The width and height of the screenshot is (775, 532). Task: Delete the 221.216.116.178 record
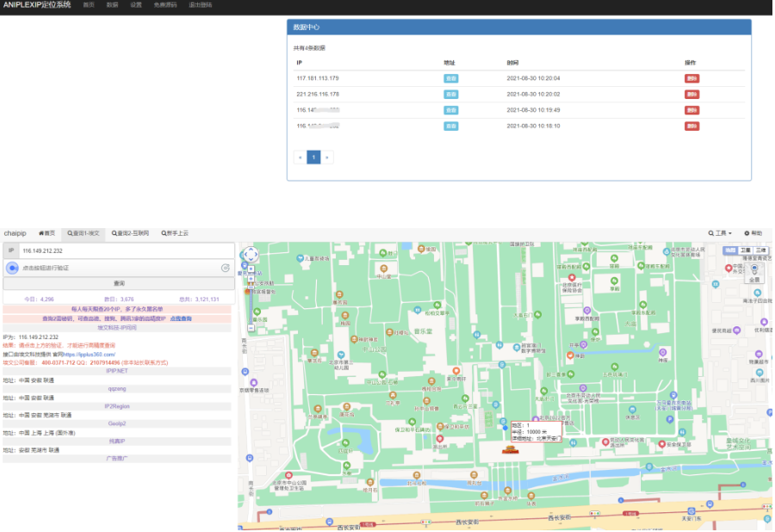pyautogui.click(x=691, y=94)
